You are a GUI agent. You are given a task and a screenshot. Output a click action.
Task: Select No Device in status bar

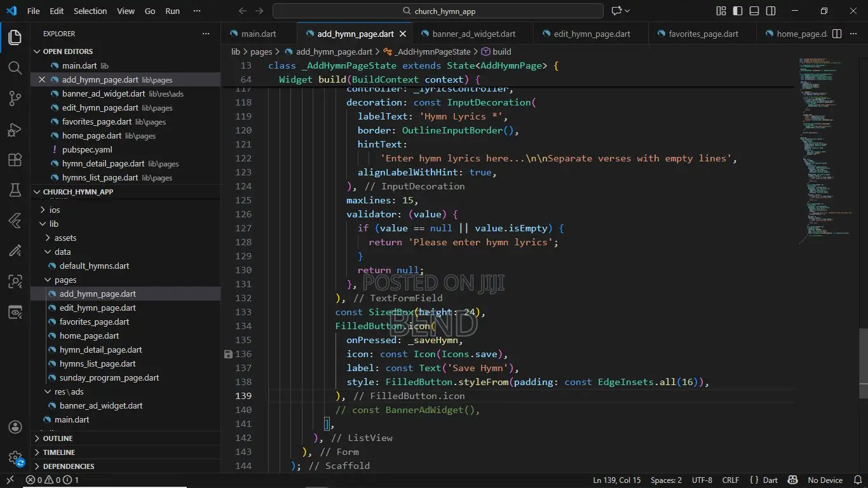coord(825,480)
